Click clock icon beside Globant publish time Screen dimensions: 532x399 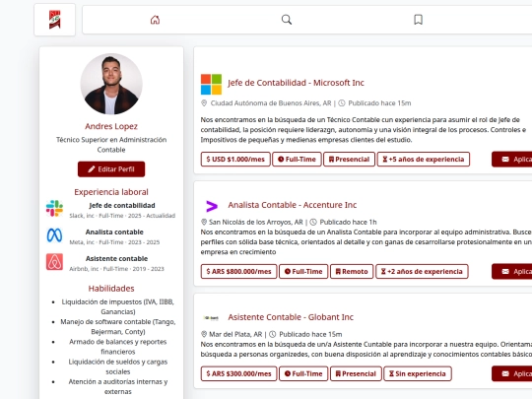pos(273,334)
